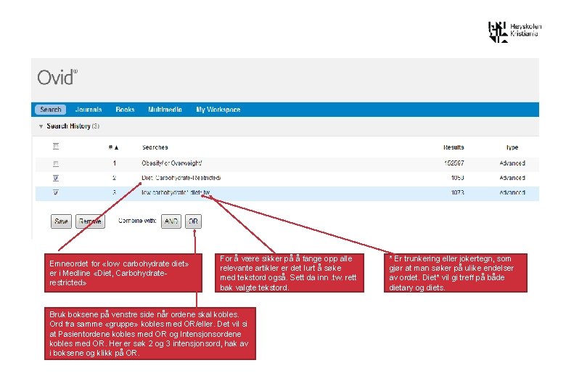
Task: Combine selected searches with AND
Action: (x=171, y=221)
